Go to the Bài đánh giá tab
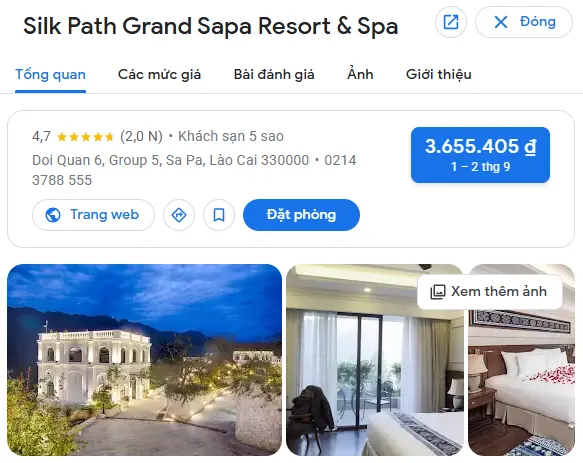Image resolution: width=583 pixels, height=463 pixels. [274, 74]
